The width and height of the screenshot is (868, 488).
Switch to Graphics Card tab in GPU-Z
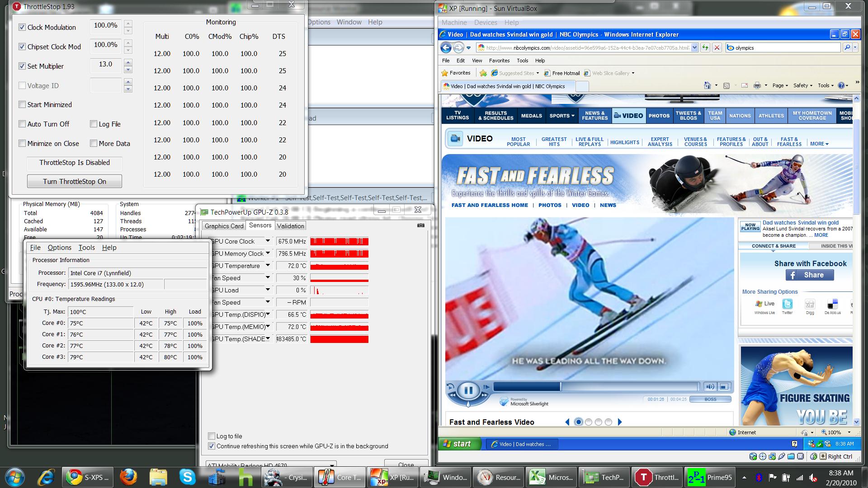tap(224, 226)
